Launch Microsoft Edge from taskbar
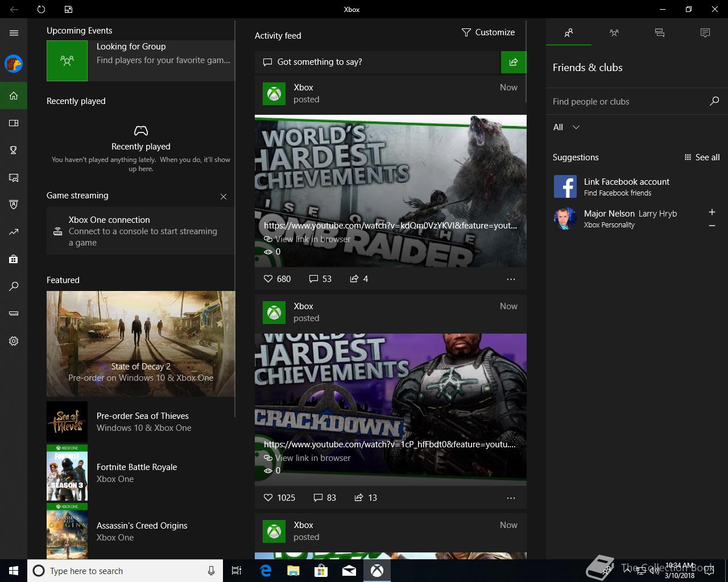728x582 pixels. pos(266,571)
